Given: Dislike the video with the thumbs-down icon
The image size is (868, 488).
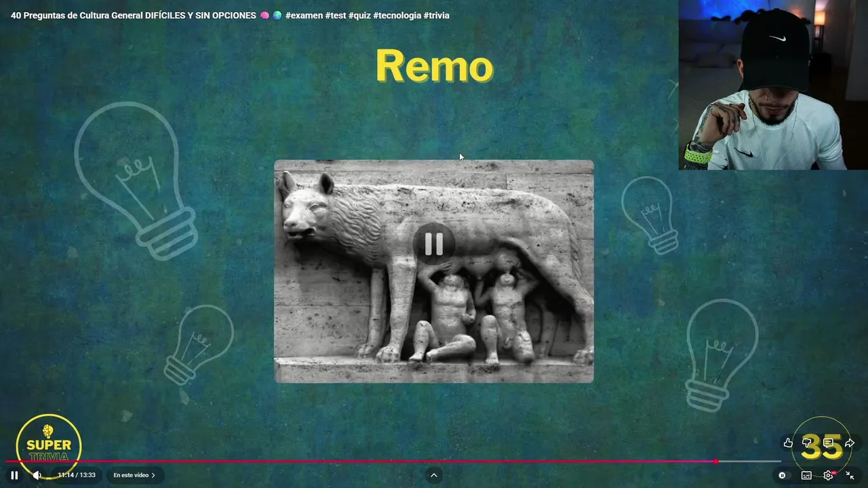Looking at the screenshot, I should 808,443.
